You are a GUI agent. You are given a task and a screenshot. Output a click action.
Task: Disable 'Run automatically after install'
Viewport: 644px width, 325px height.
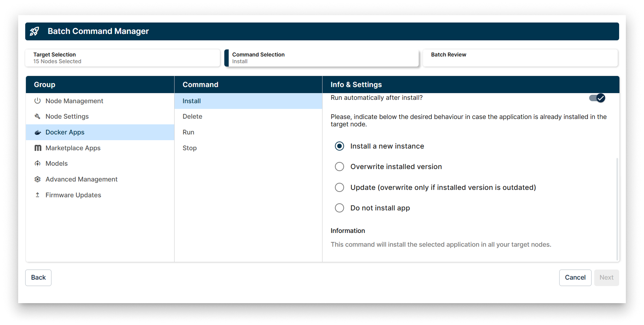coord(597,98)
